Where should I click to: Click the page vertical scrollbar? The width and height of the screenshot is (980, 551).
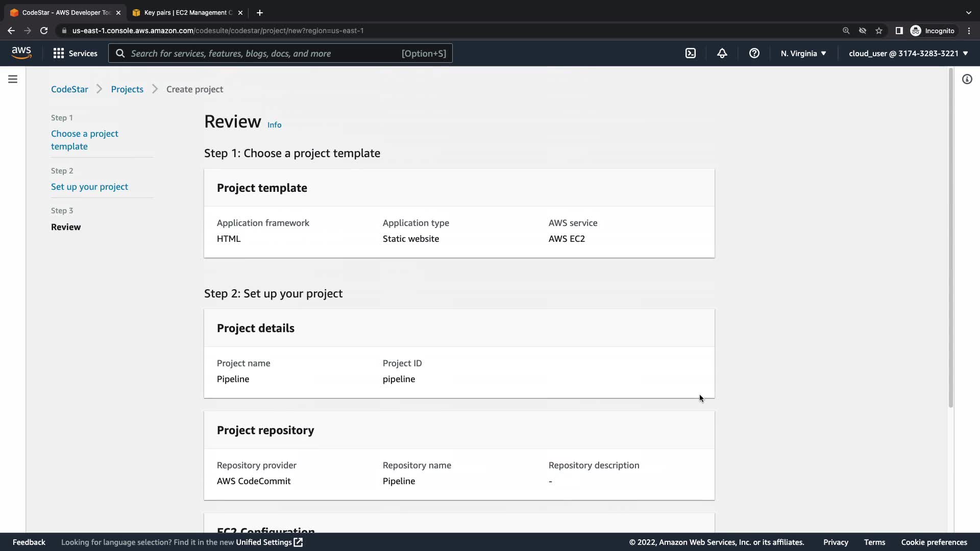(950, 240)
